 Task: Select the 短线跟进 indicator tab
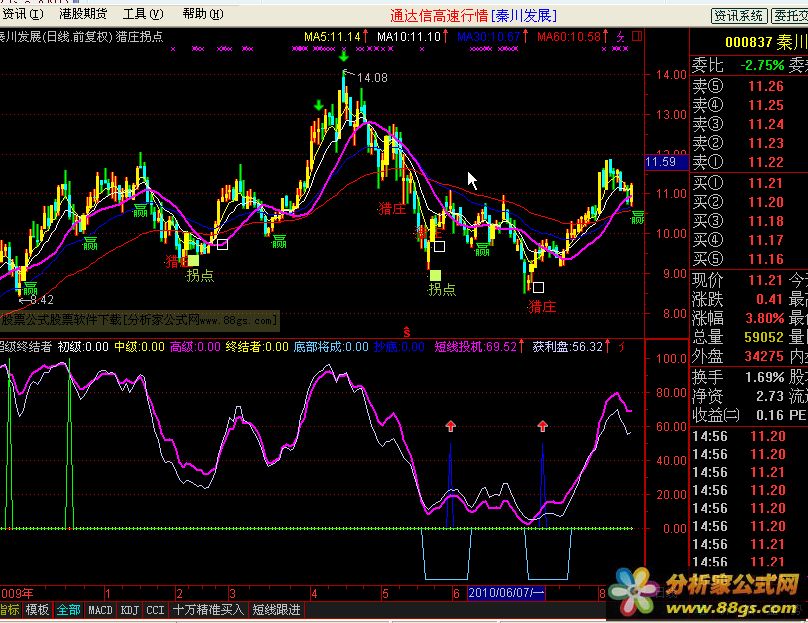[x=277, y=610]
